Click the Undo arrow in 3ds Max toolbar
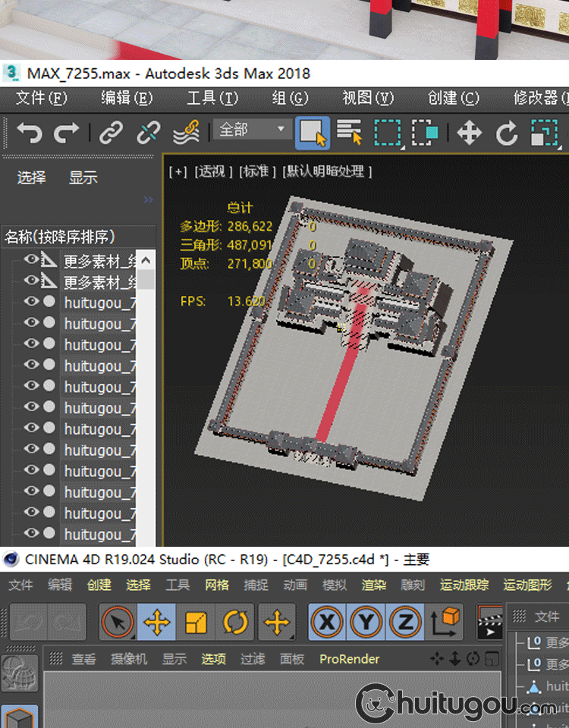The image size is (569, 728). pyautogui.click(x=30, y=133)
